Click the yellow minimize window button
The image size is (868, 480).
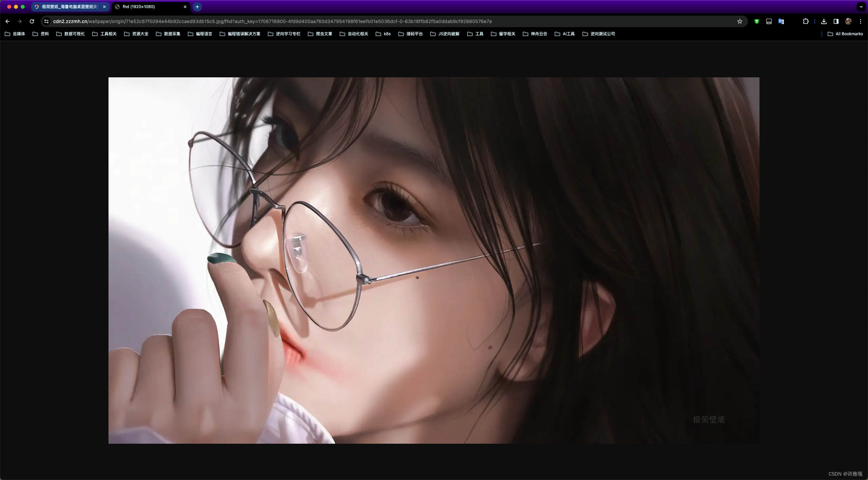(x=16, y=7)
